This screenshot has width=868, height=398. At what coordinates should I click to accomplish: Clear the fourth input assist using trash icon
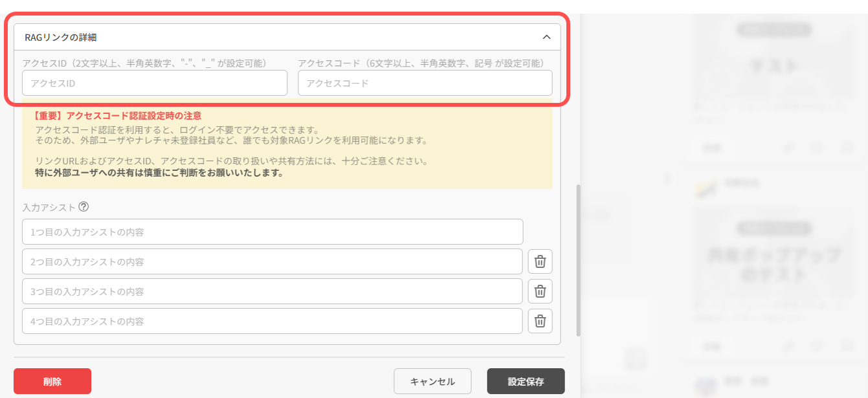click(541, 321)
